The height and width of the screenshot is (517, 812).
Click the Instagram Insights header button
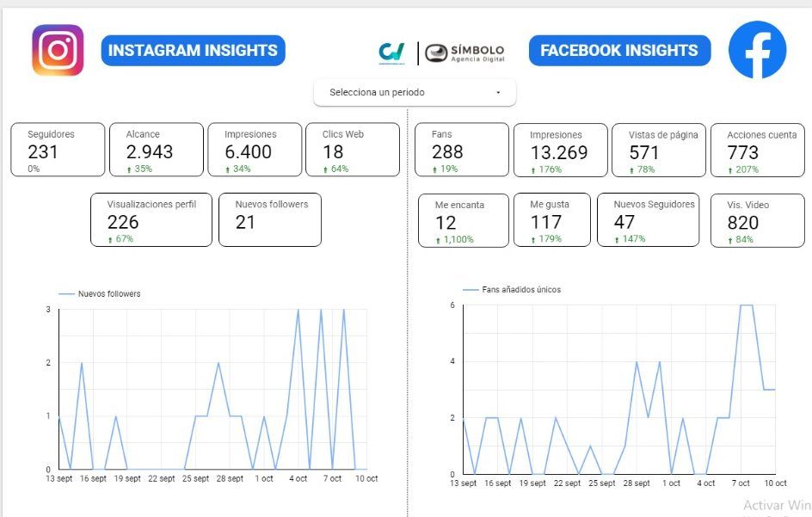point(193,51)
